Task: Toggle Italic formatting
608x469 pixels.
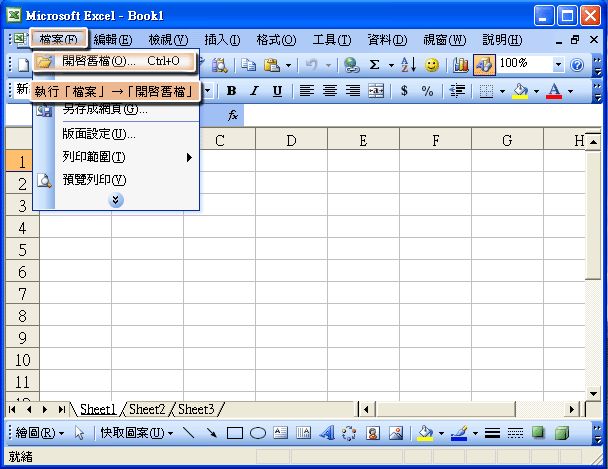Action: (254, 91)
